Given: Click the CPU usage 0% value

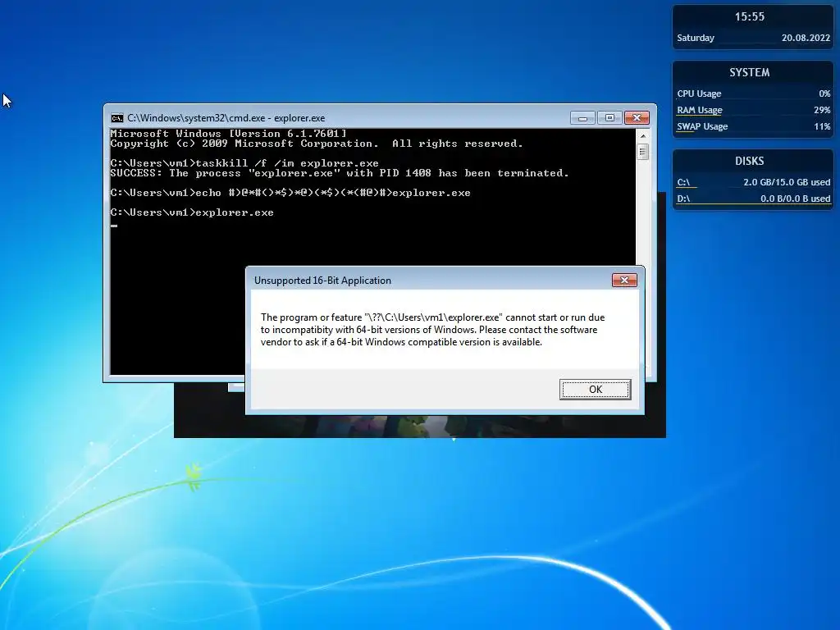Looking at the screenshot, I should (x=824, y=94).
